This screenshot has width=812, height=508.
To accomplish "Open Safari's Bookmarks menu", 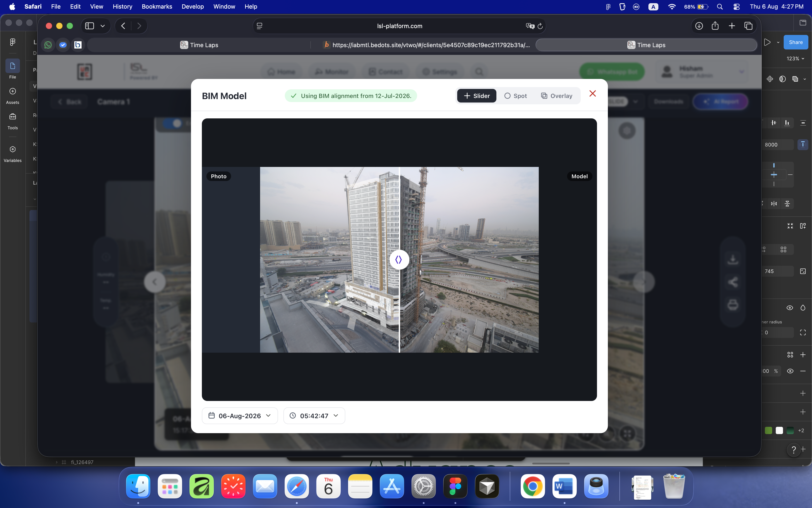I will (x=157, y=6).
